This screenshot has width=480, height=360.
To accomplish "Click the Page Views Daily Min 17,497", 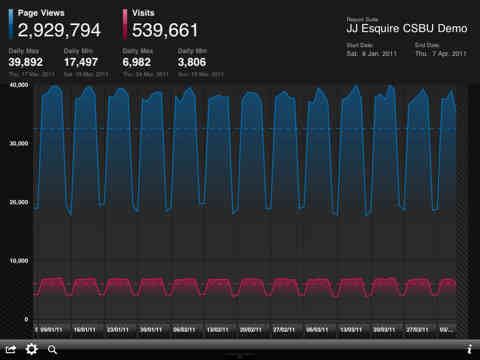I will pyautogui.click(x=81, y=62).
